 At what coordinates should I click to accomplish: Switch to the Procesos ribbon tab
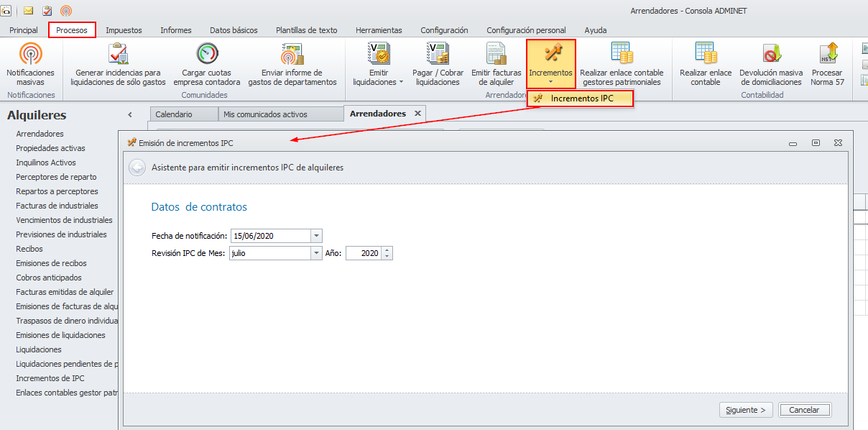(72, 30)
